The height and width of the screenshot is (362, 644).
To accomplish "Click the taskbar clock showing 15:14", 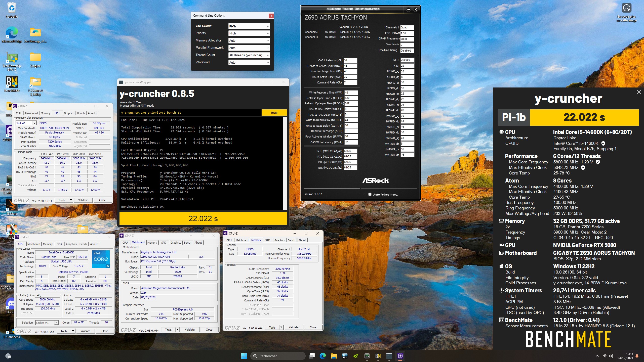I will 625,356.
